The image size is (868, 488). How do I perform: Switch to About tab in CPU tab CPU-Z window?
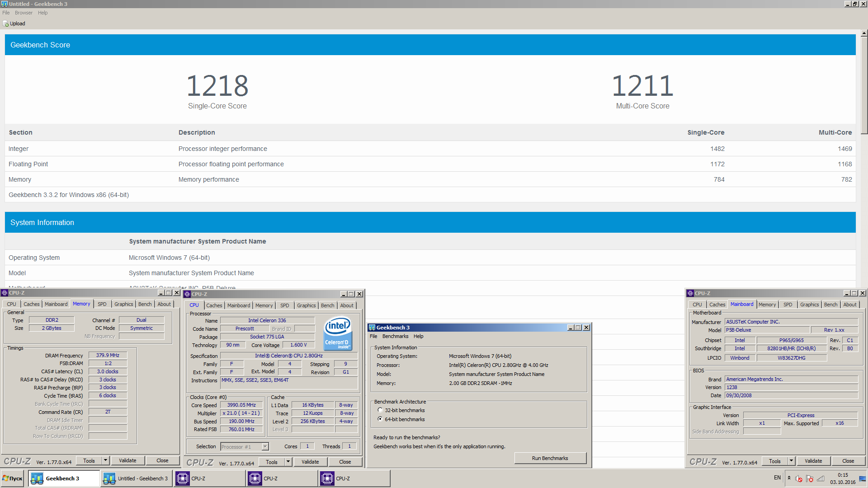click(347, 305)
